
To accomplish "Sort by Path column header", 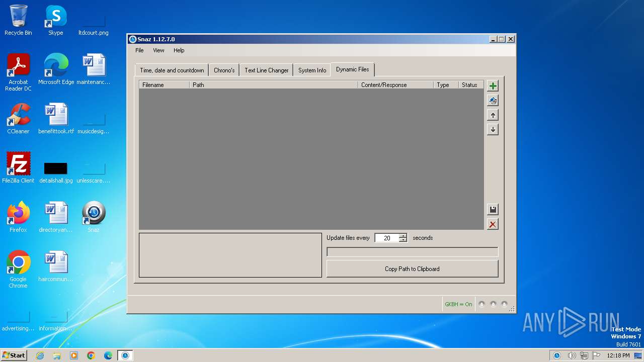I will pos(274,85).
